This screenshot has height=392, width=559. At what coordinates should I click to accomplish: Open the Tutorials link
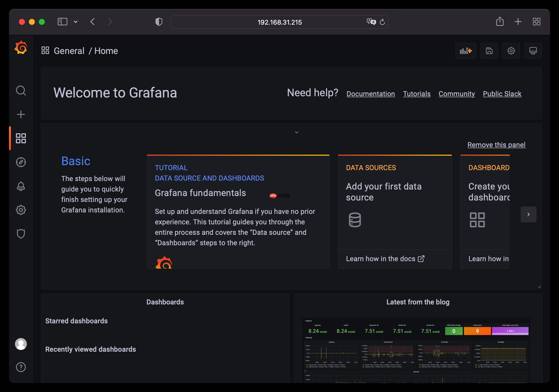417,94
